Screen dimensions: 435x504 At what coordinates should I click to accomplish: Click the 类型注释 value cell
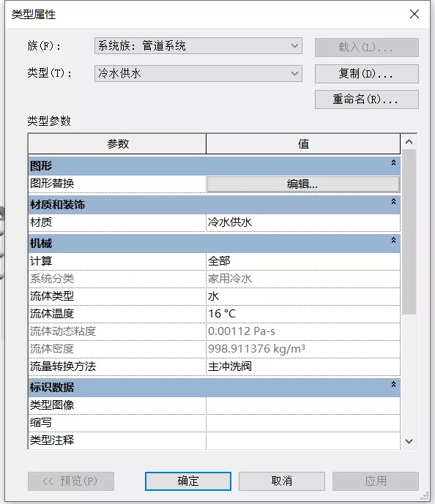(303, 440)
